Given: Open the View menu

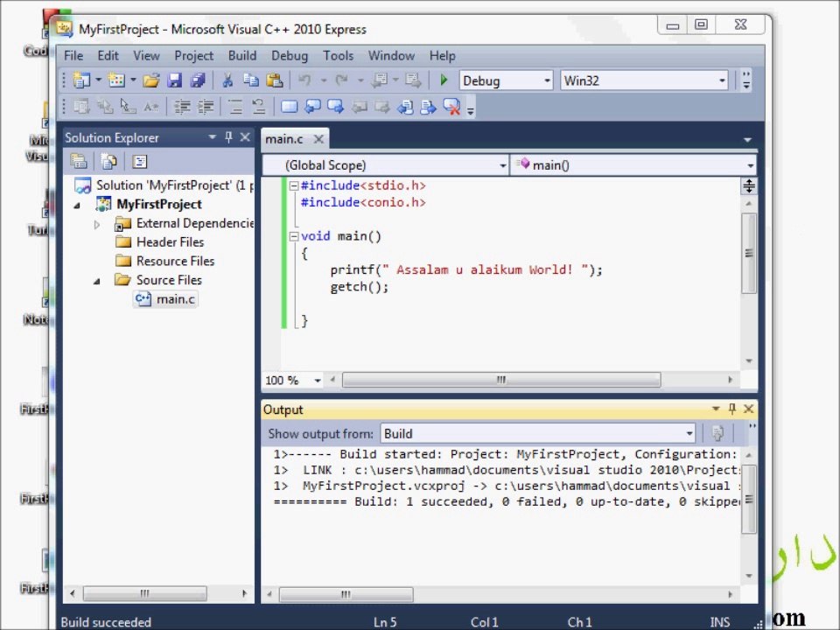Looking at the screenshot, I should [146, 56].
